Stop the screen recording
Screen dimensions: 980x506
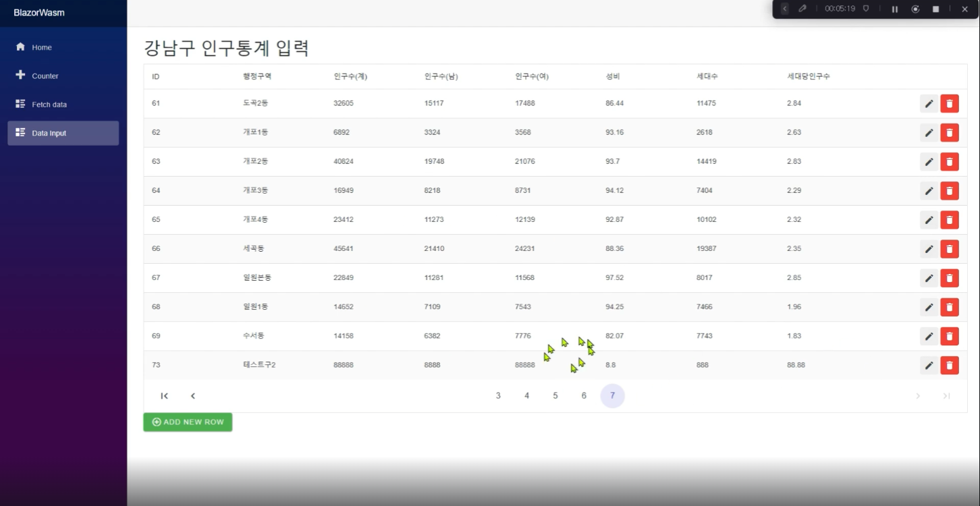[935, 9]
